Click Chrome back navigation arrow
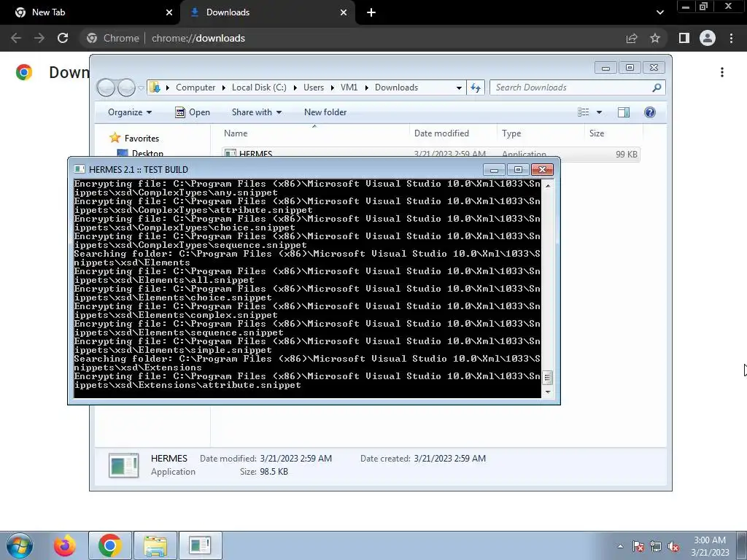This screenshot has height=560, width=747. click(x=16, y=38)
